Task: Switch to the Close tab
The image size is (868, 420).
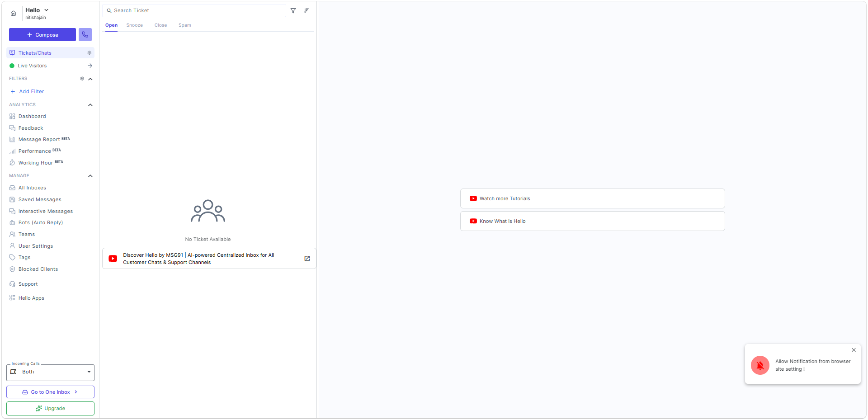Action: coord(160,25)
